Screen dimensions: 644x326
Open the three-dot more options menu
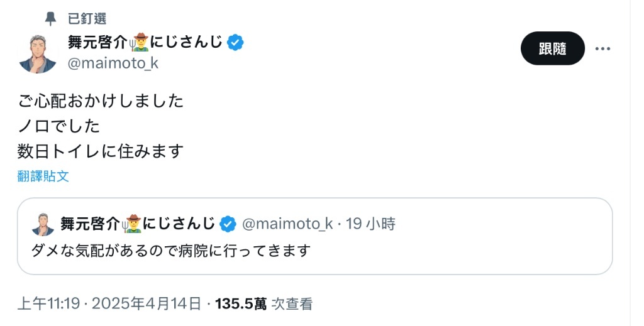coord(602,49)
